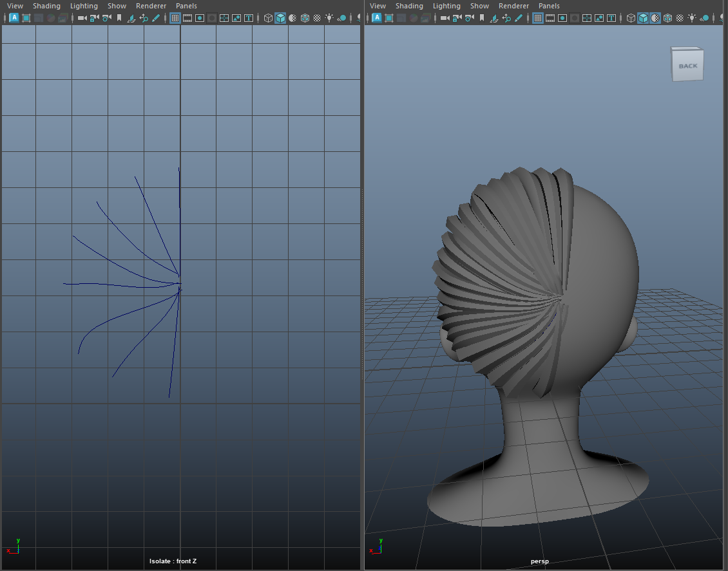The width and height of the screenshot is (728, 571).
Task: Toggle Use All Lights in front panel
Action: 329,18
